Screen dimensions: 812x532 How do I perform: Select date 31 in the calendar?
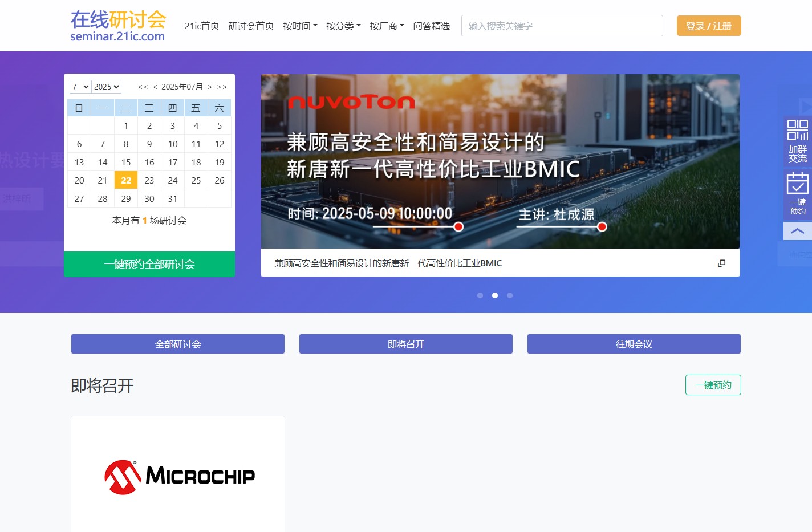pyautogui.click(x=173, y=198)
